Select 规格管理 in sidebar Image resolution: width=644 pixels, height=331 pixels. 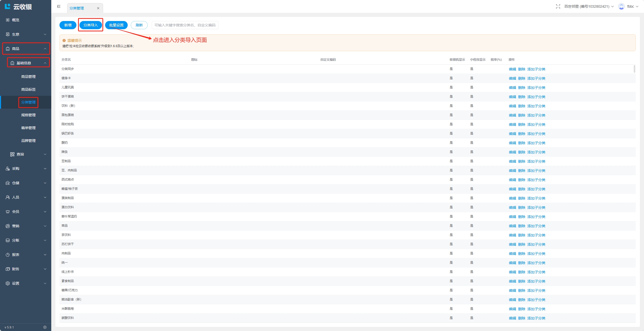click(x=28, y=115)
